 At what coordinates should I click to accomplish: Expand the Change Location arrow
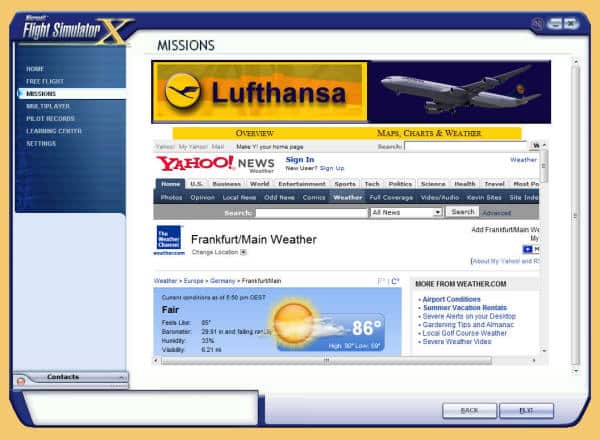coord(243,253)
